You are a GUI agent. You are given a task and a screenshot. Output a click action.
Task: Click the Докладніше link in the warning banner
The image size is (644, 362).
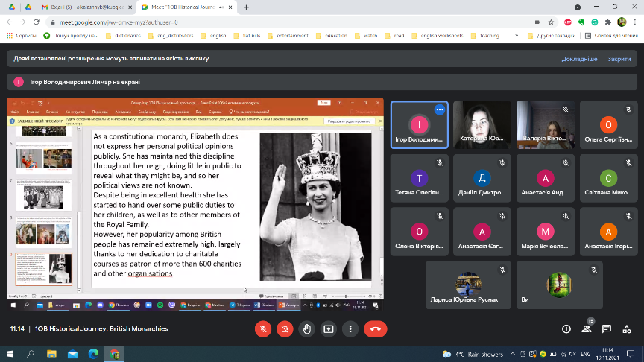coord(579,59)
